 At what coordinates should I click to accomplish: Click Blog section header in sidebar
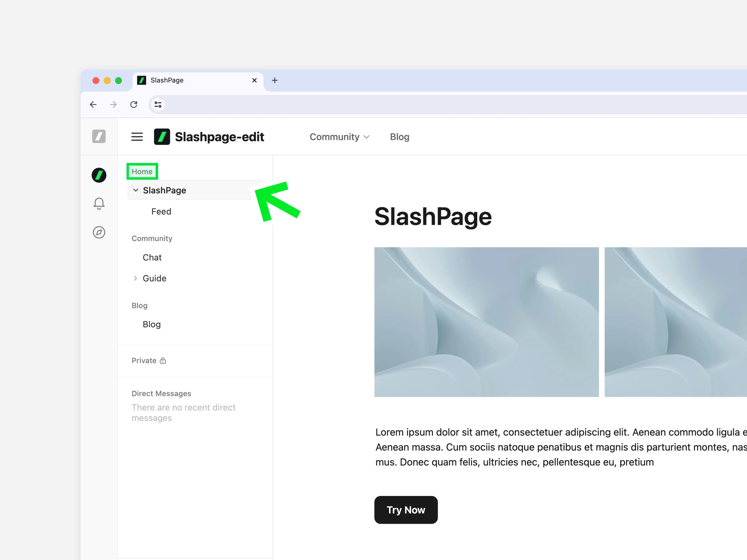click(x=139, y=305)
